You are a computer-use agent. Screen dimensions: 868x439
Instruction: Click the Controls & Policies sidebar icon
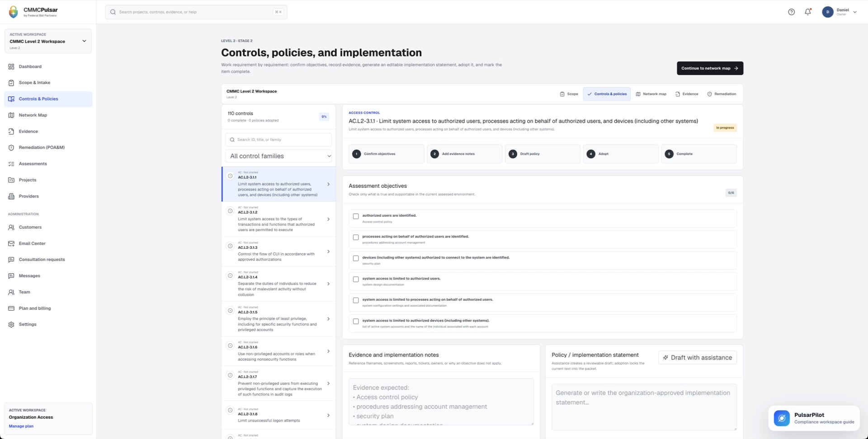11,99
